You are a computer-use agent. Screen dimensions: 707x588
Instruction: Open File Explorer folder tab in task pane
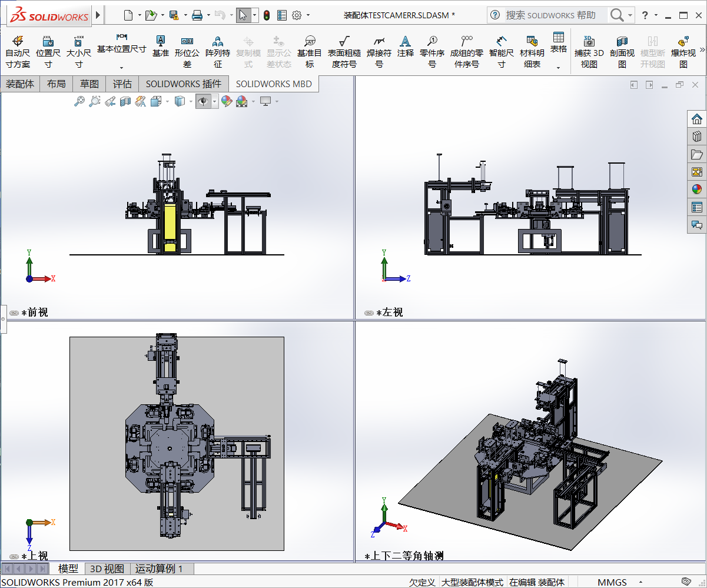(x=697, y=154)
